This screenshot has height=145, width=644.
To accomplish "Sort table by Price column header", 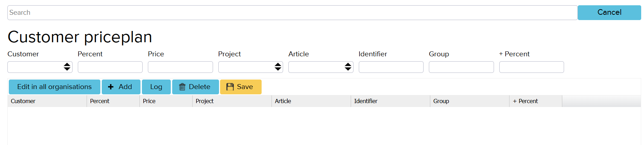I will [149, 101].
